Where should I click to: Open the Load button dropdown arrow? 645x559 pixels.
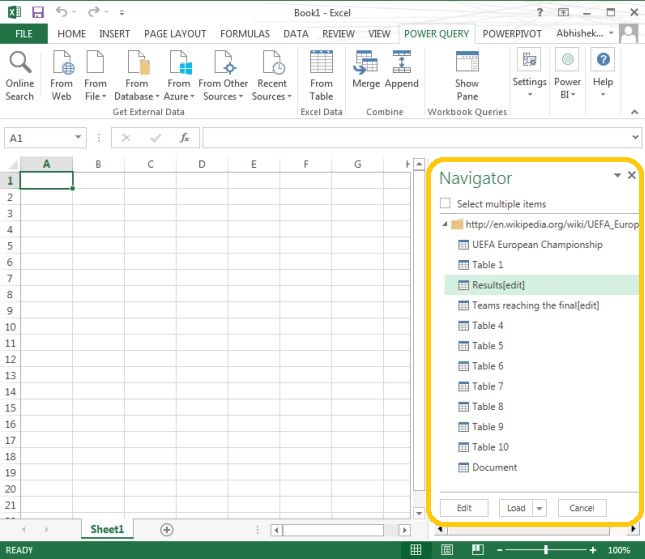[x=541, y=508]
